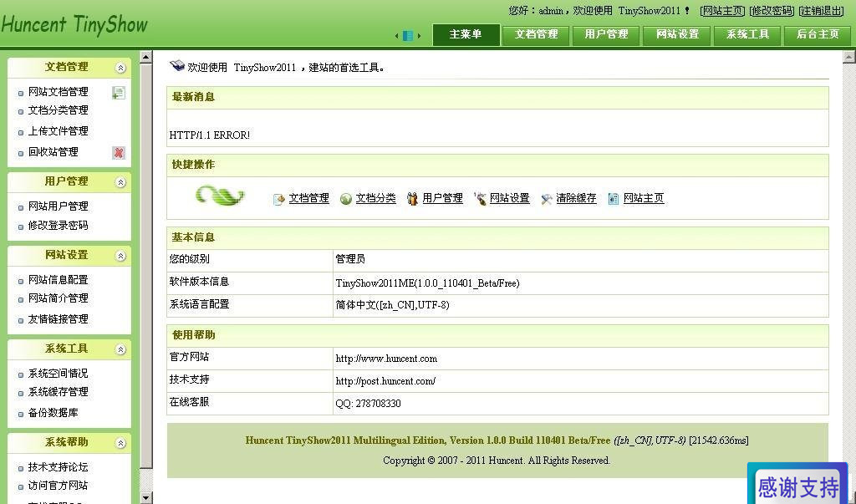The height and width of the screenshot is (504, 856).
Task: Click the 清除缓存 quick action link
Action: coord(577,198)
